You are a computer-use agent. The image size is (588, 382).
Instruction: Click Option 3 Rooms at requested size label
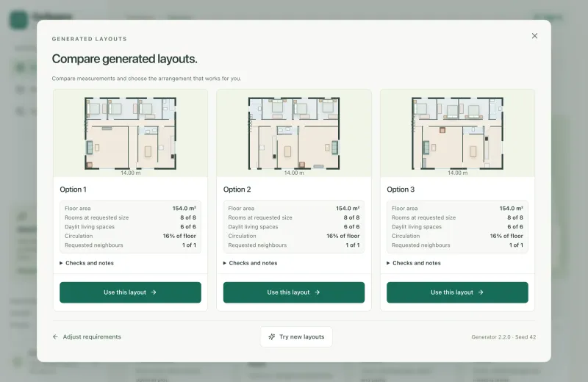tap(424, 217)
